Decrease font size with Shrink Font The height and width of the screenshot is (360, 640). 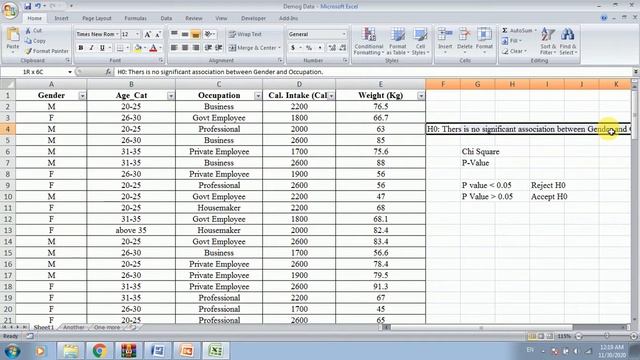click(158, 34)
